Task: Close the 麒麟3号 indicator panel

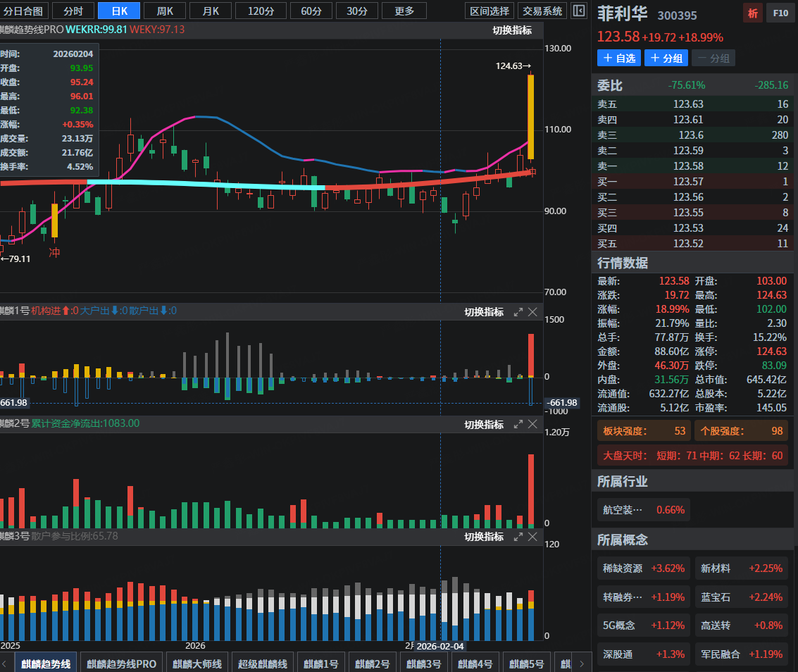Action: 532,536
